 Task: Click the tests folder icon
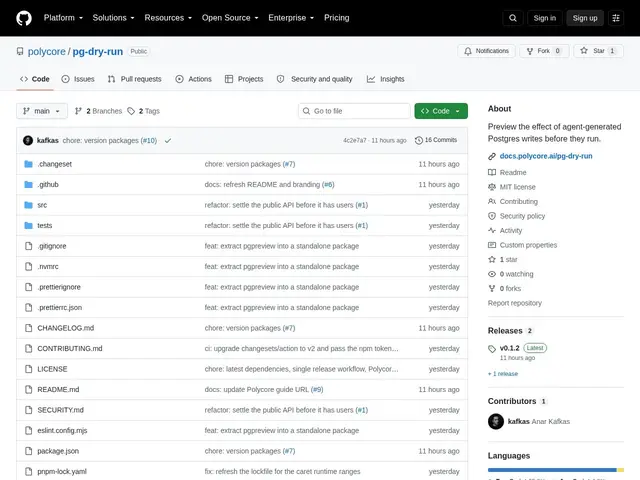click(x=29, y=225)
